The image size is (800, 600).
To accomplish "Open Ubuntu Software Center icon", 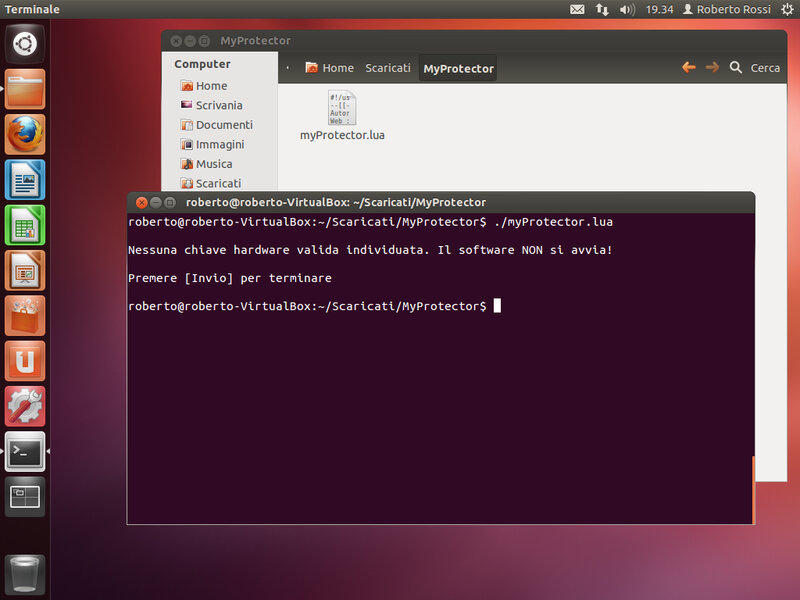I will [25, 315].
